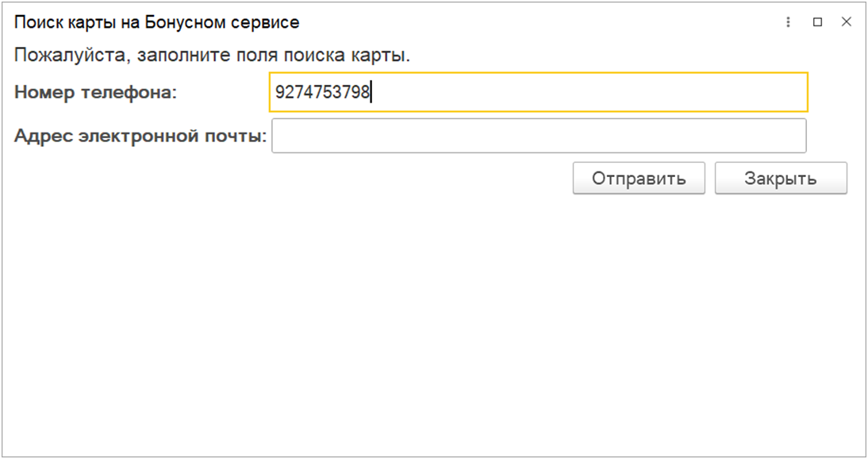Focus the Номер телефона input field
This screenshot has height=459, width=868.
coord(539,92)
